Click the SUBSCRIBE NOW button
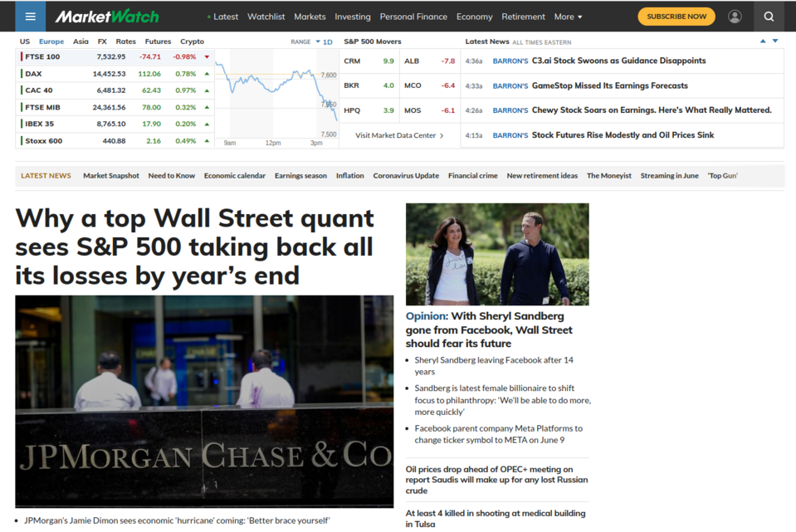This screenshot has height=532, width=796. [676, 17]
